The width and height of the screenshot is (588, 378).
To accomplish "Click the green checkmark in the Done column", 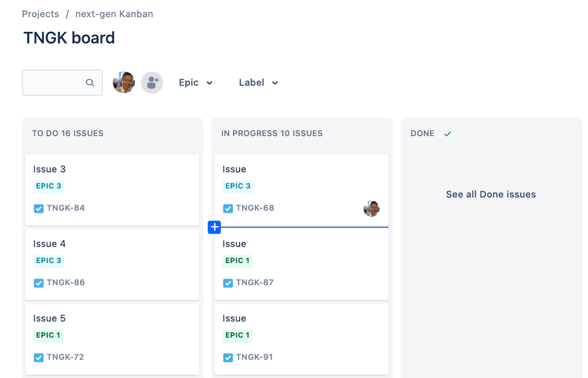I will click(447, 133).
